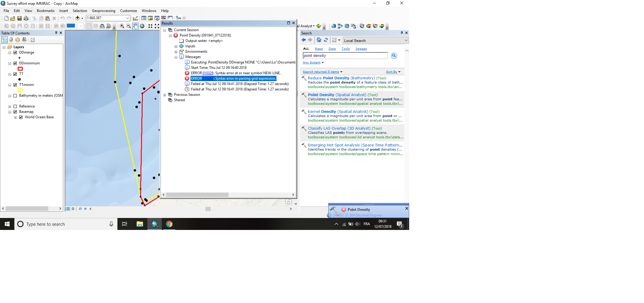Uncheck the DDmerge layer
The width and height of the screenshot is (644, 303).
[15, 52]
